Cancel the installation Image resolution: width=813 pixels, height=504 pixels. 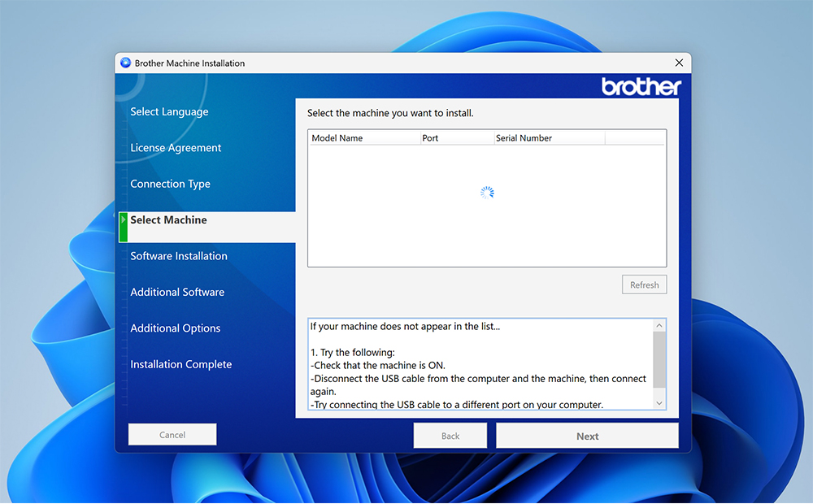[x=172, y=435]
